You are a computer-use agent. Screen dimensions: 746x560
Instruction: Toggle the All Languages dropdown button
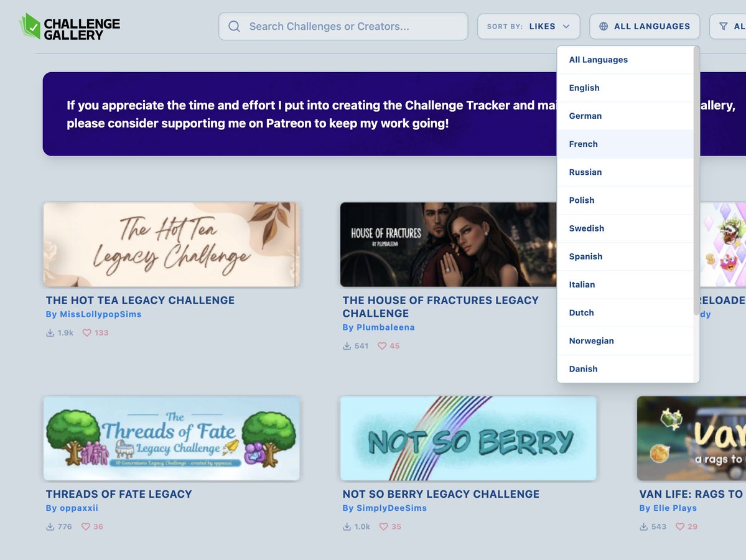[645, 26]
